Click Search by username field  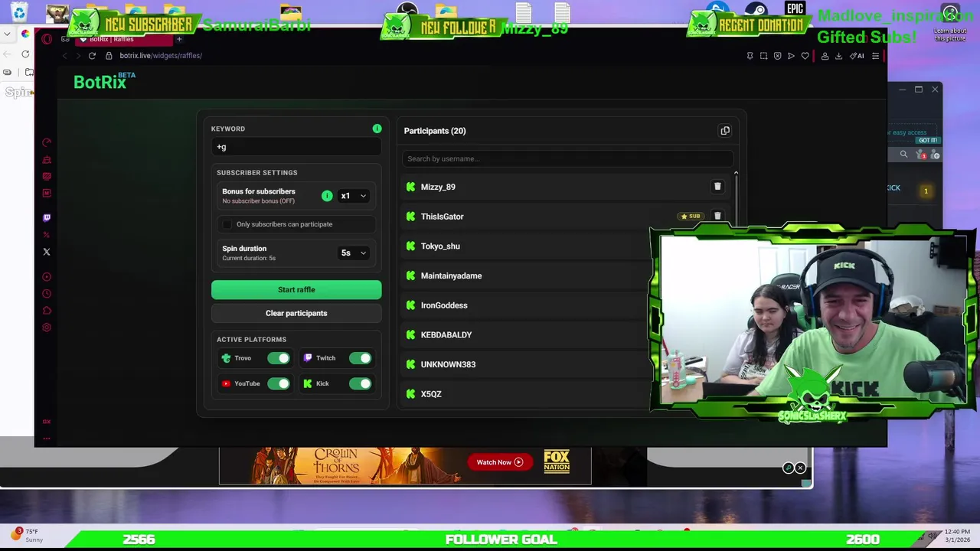(x=567, y=159)
